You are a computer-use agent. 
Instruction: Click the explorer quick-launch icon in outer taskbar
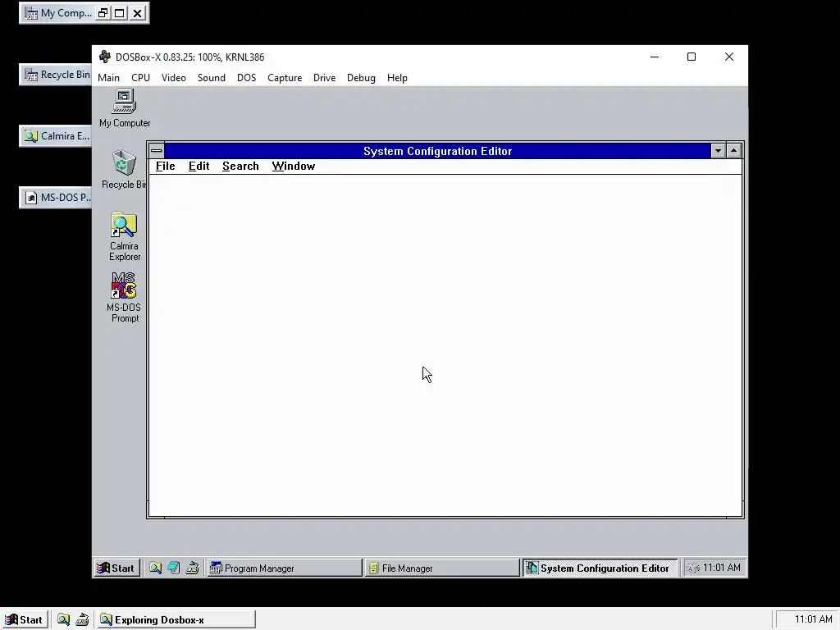63,620
